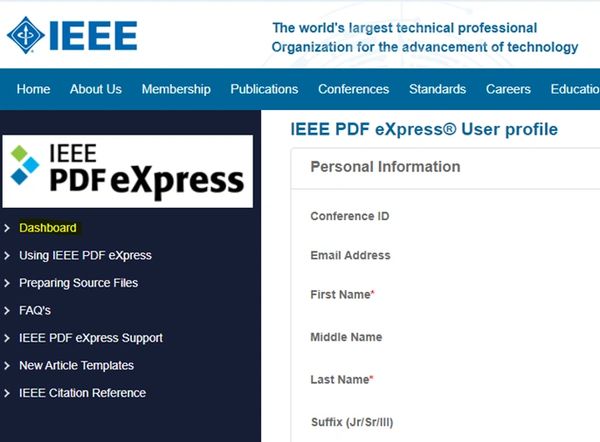Screen dimensions: 600x442
Task: Click the Email Address label
Action: 351,255
